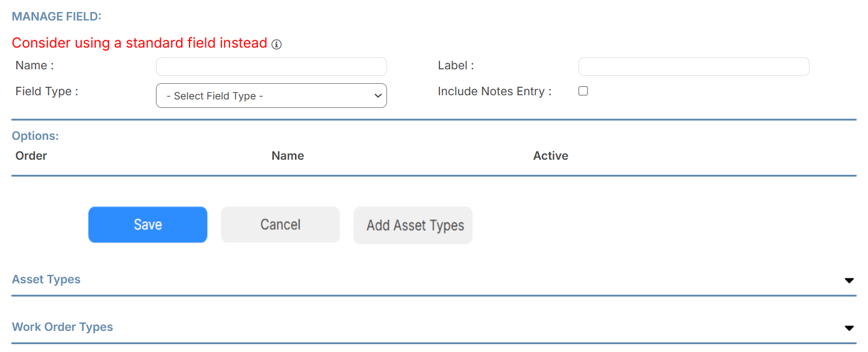Click the Name column header

[287, 156]
